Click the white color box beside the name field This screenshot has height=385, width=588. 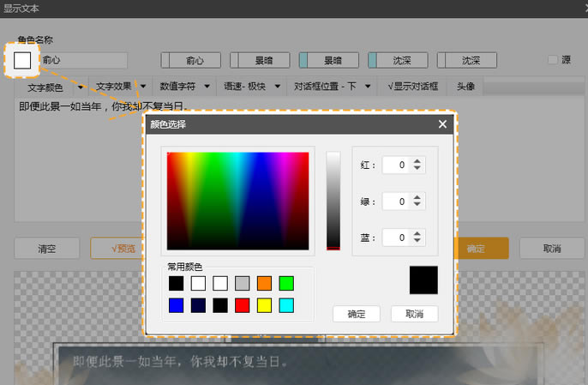pos(22,60)
